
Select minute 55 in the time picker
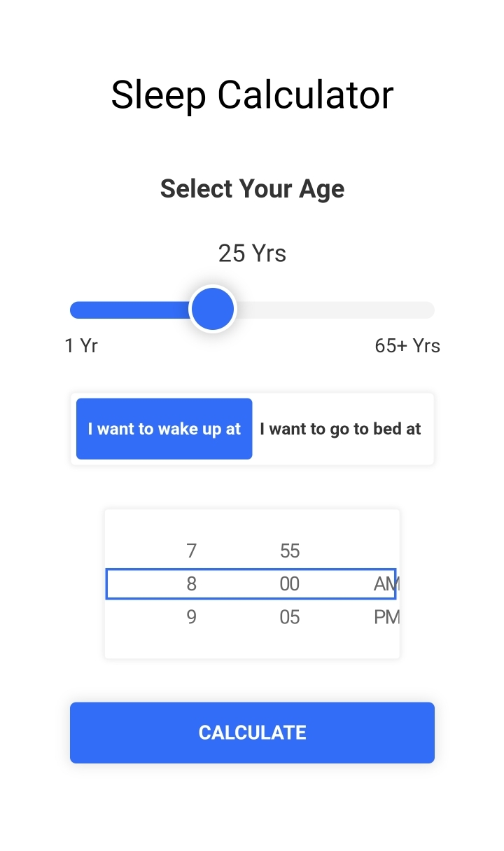[x=290, y=551]
